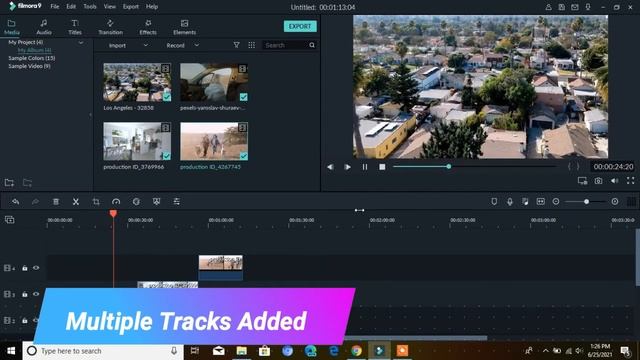The width and height of the screenshot is (640, 360).
Task: Show hidden system tray icons chevron
Action: click(x=545, y=351)
